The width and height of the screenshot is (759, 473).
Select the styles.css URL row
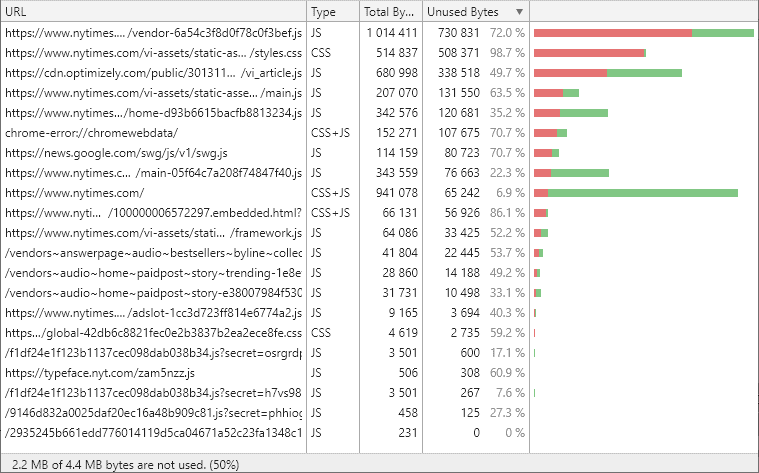(x=153, y=53)
